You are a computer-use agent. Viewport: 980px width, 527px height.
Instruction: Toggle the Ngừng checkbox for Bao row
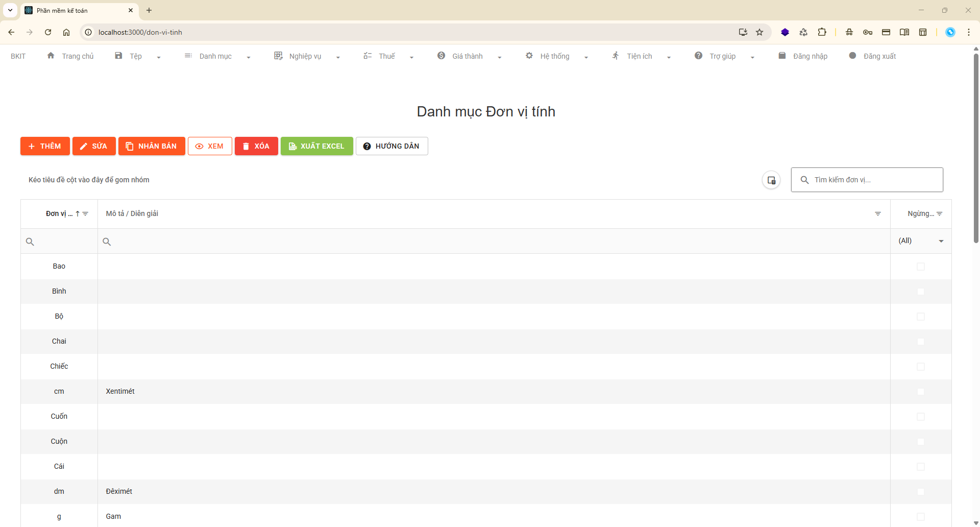click(x=921, y=267)
